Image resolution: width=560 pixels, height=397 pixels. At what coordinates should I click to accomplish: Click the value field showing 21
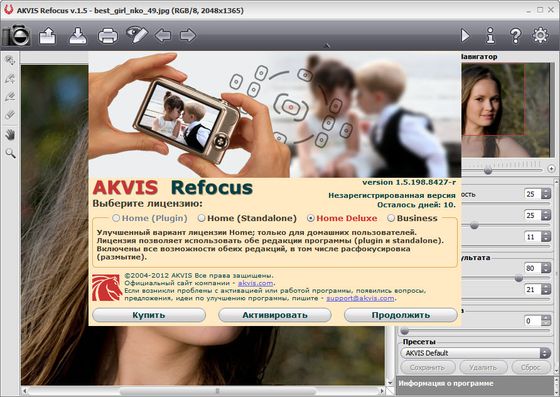tap(533, 290)
